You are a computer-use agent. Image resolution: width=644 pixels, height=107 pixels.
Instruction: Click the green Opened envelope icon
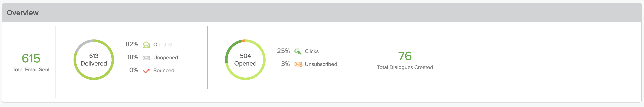point(146,45)
